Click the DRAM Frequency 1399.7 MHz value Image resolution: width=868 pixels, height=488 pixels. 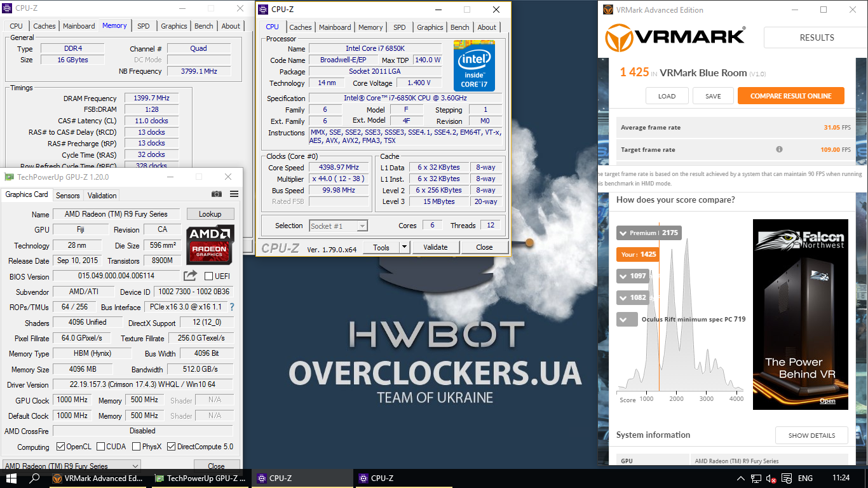pyautogui.click(x=151, y=98)
